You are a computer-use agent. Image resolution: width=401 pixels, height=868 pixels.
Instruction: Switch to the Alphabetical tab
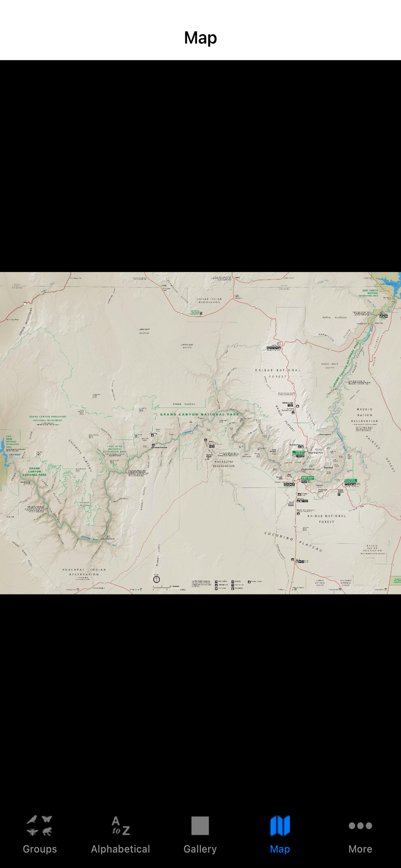coord(120,835)
